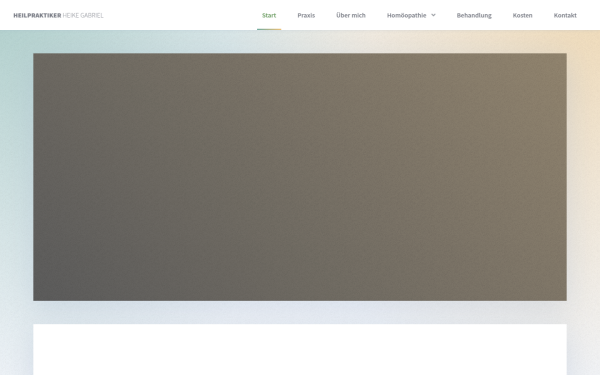Expand the Homöopathie dropdown chevron
The image size is (600, 375).
click(433, 15)
